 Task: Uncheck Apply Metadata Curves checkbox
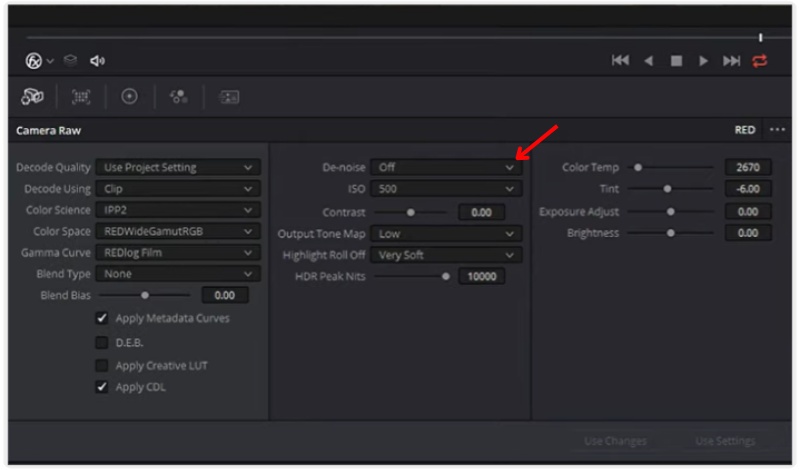102,319
